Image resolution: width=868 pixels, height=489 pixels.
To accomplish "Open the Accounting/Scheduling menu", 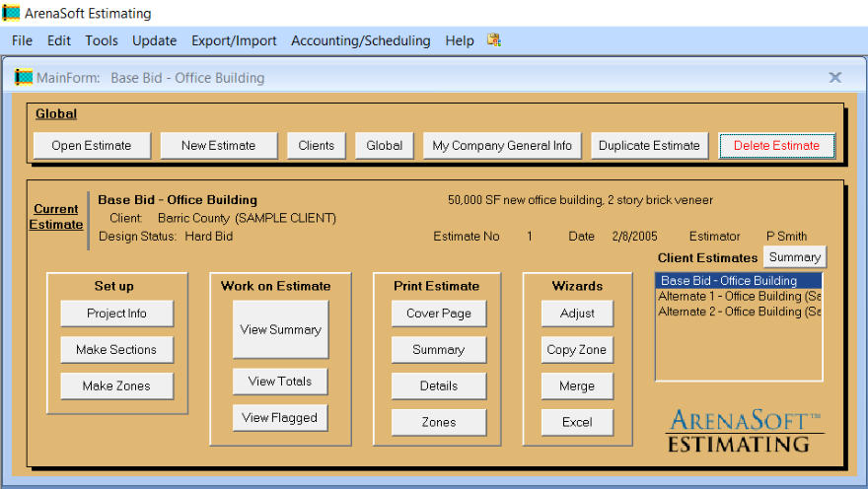I will pyautogui.click(x=360, y=41).
